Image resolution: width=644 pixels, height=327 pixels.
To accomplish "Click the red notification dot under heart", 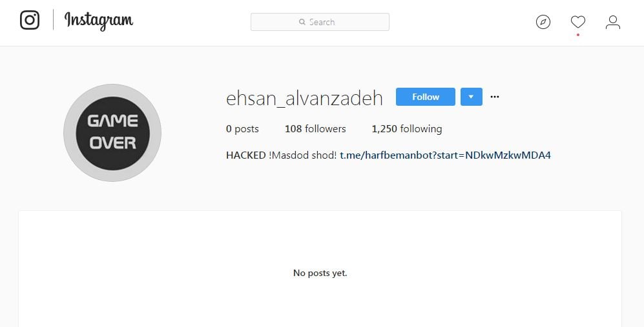I will tap(578, 35).
